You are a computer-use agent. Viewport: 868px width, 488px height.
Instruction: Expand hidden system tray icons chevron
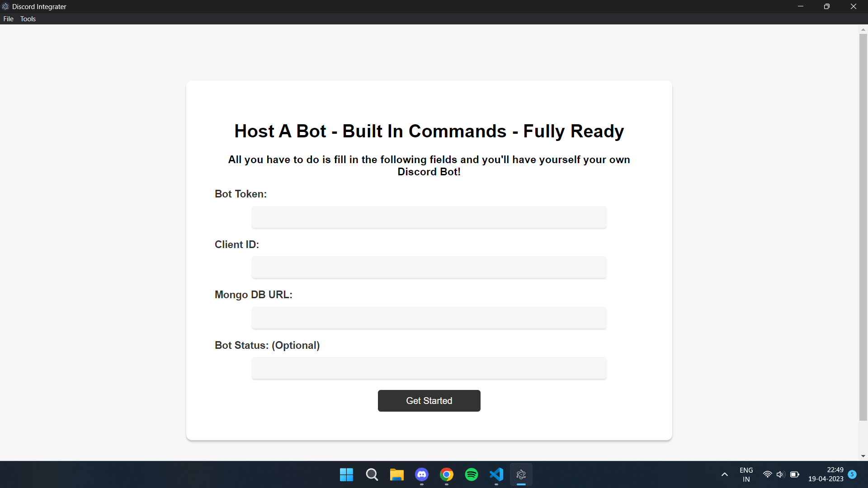tap(724, 474)
